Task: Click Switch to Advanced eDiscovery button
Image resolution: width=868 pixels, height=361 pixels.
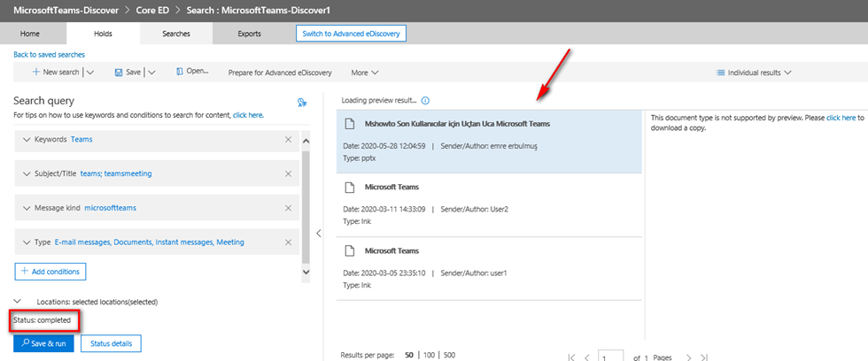Action: coord(352,34)
